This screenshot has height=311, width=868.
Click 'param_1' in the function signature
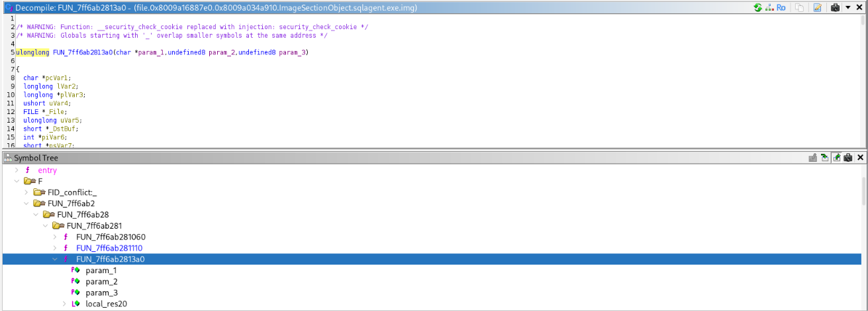(152, 52)
